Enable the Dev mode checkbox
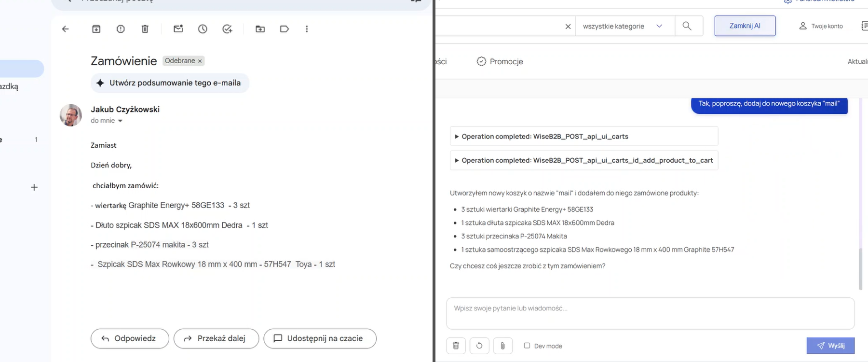The image size is (868, 362). [x=527, y=346]
